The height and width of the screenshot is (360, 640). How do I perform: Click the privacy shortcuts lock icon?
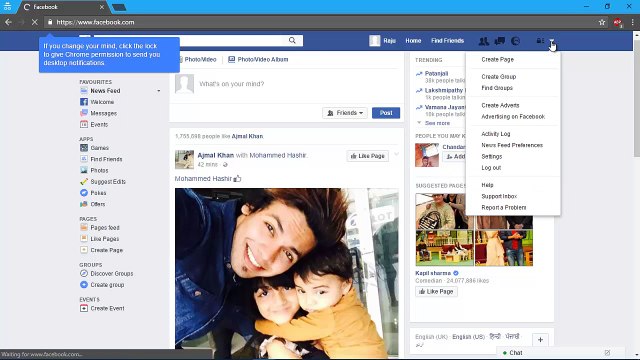pyautogui.click(x=540, y=41)
